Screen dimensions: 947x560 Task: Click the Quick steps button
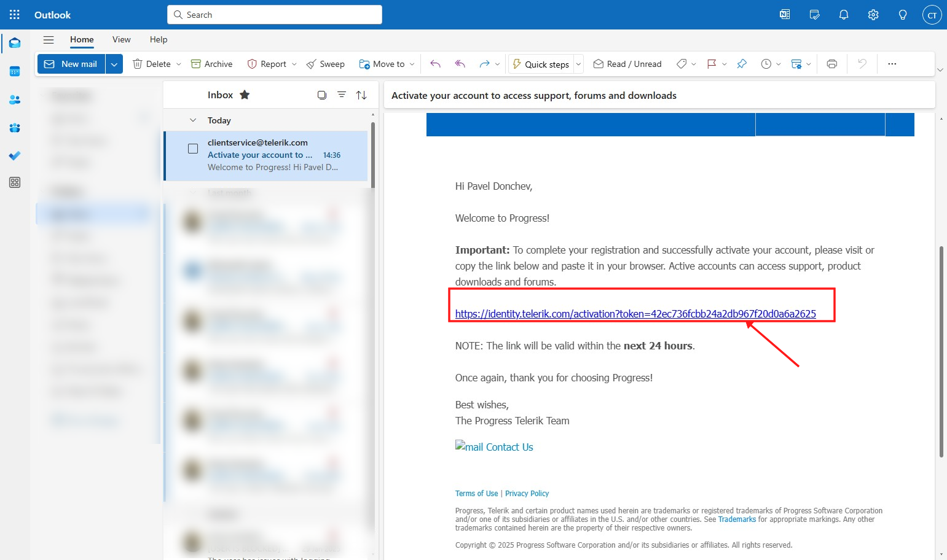tap(541, 64)
